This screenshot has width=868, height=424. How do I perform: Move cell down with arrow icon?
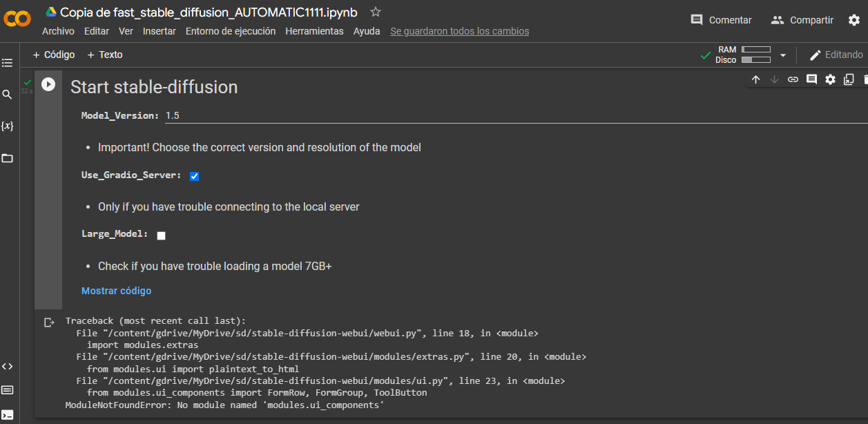tap(774, 79)
